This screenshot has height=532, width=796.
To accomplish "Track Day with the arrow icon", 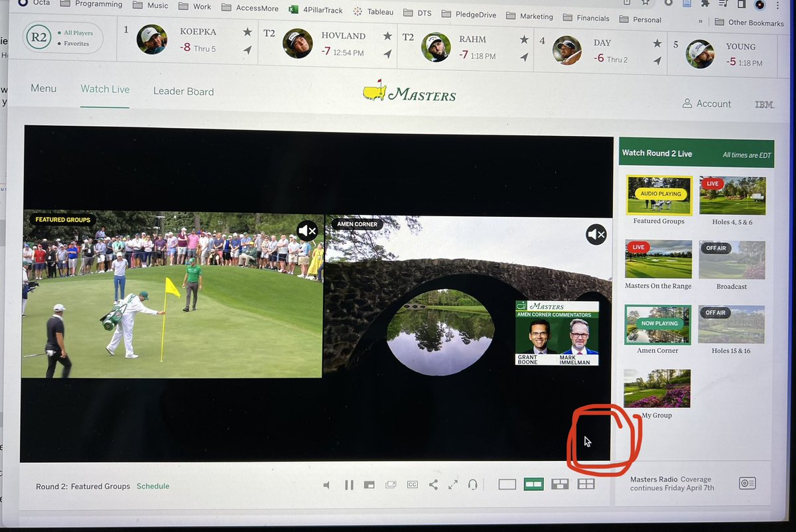I will coord(657,60).
